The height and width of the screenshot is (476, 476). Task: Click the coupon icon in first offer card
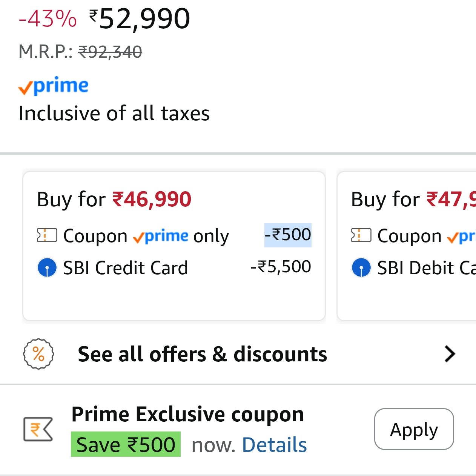47,235
